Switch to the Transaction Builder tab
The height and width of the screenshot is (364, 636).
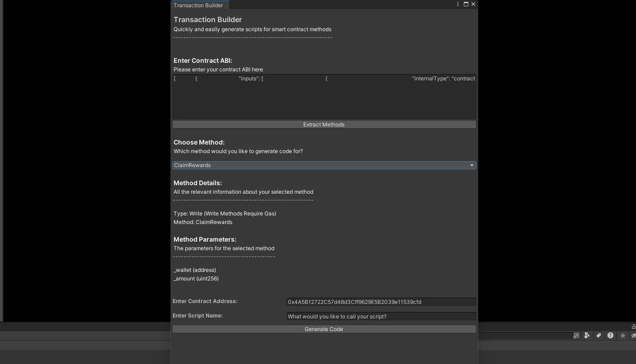[199, 5]
